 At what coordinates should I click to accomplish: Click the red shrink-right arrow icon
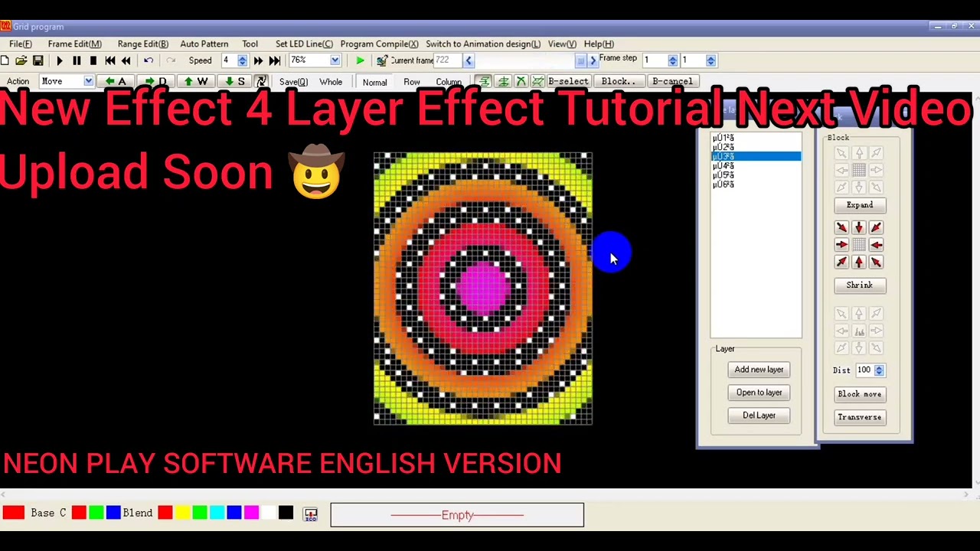click(x=841, y=245)
